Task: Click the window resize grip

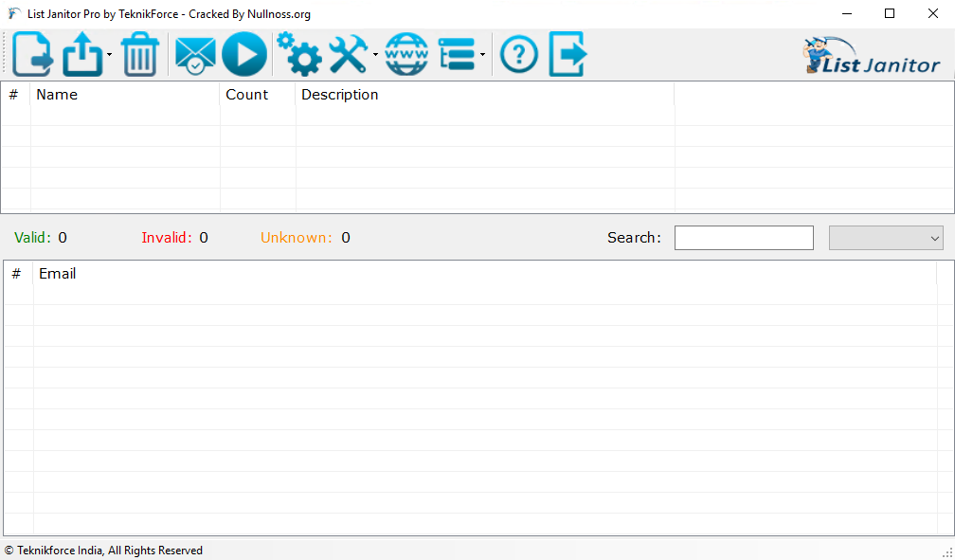Action: [947, 552]
